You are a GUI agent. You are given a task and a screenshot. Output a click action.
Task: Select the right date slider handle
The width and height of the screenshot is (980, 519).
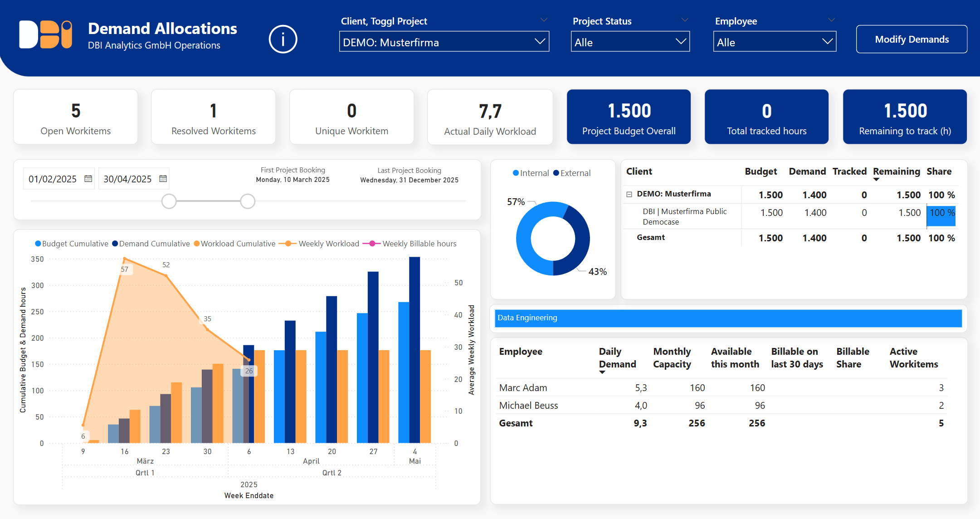pos(248,201)
